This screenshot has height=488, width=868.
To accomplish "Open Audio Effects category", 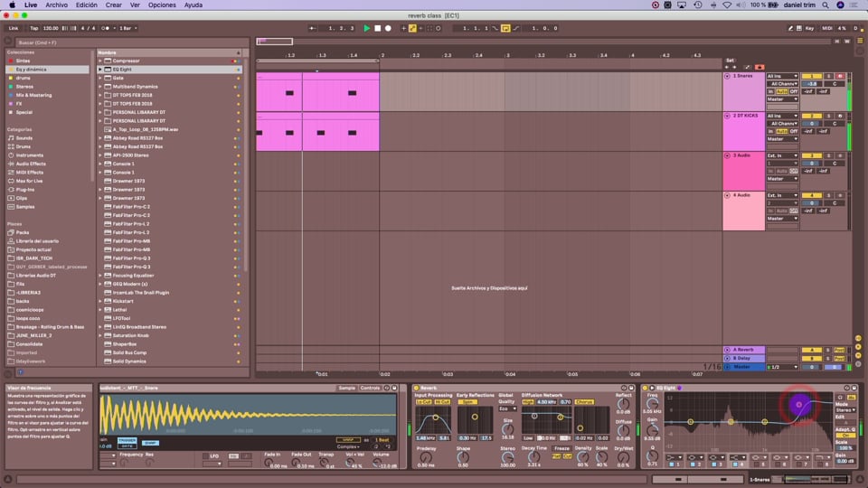I will pos(31,164).
